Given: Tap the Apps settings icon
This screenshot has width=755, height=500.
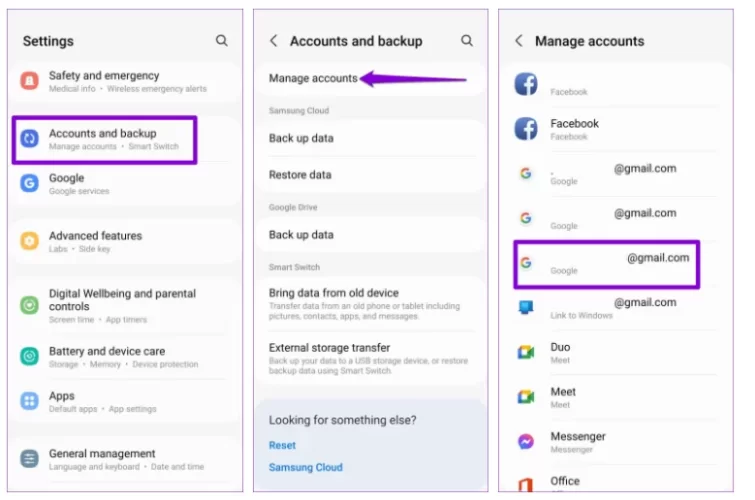Looking at the screenshot, I should click(30, 401).
